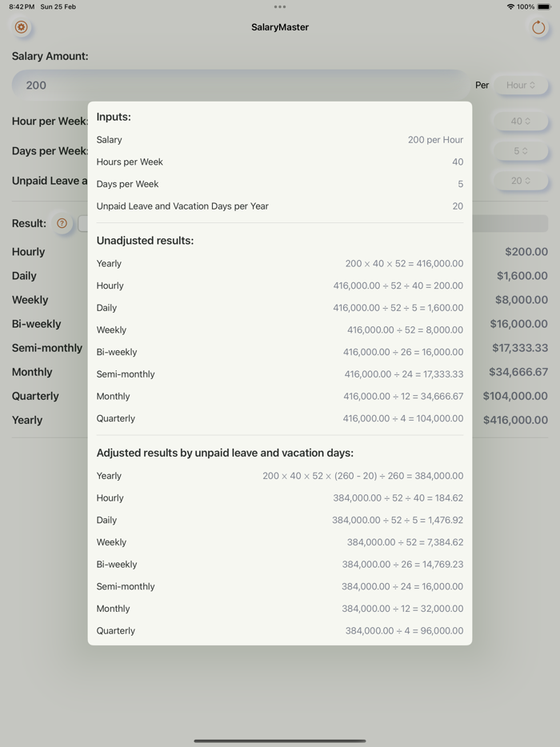Tap formula 416,000.00 ÷ 52 = 8,000.00
This screenshot has height=747, width=560.
[x=405, y=330]
